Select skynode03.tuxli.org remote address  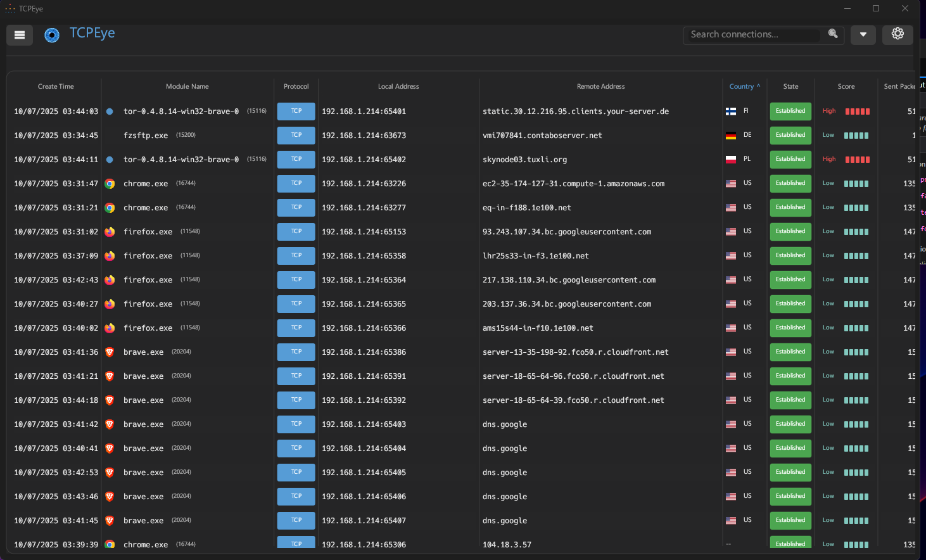click(x=524, y=160)
